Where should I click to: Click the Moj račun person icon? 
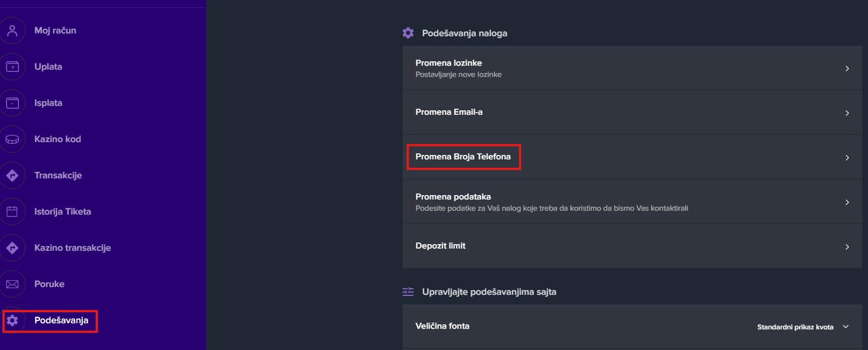click(x=12, y=31)
